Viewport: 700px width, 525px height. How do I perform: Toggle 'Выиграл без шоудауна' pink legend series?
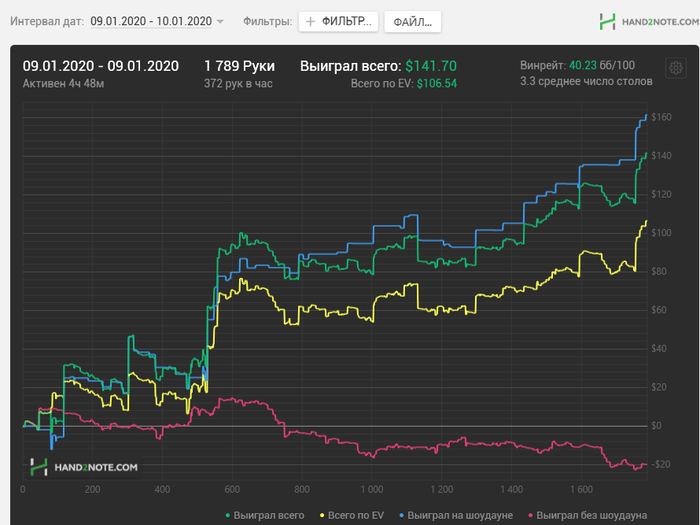pyautogui.click(x=588, y=515)
